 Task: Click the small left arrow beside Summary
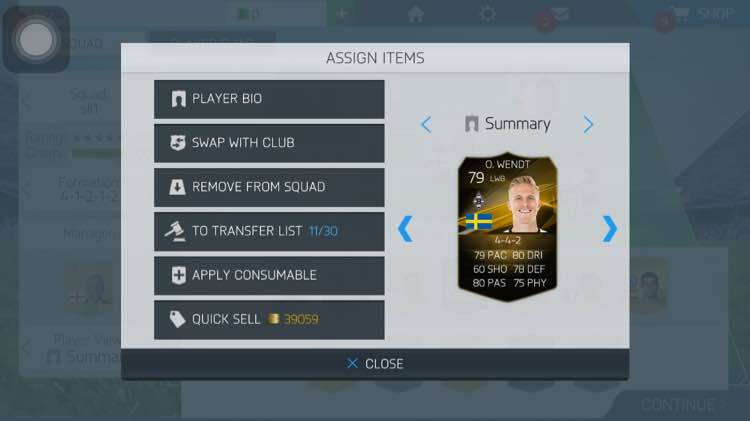pos(426,125)
